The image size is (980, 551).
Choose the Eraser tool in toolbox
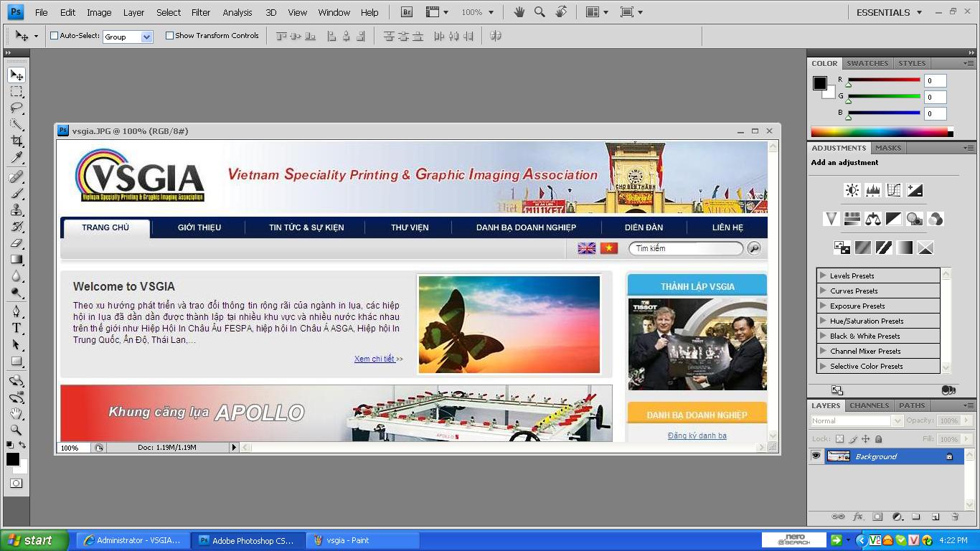coord(17,243)
